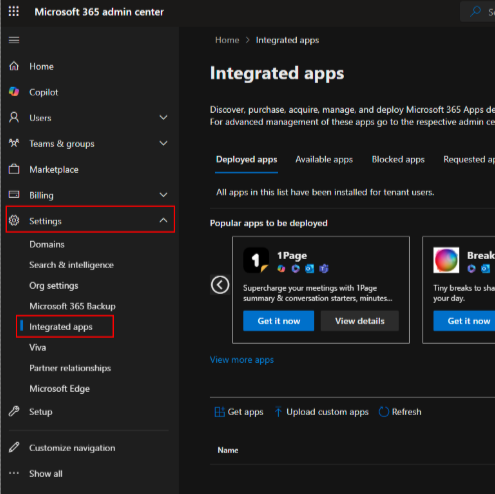Click the Break app colorful logo
Image resolution: width=495 pixels, height=494 pixels.
pos(446,260)
